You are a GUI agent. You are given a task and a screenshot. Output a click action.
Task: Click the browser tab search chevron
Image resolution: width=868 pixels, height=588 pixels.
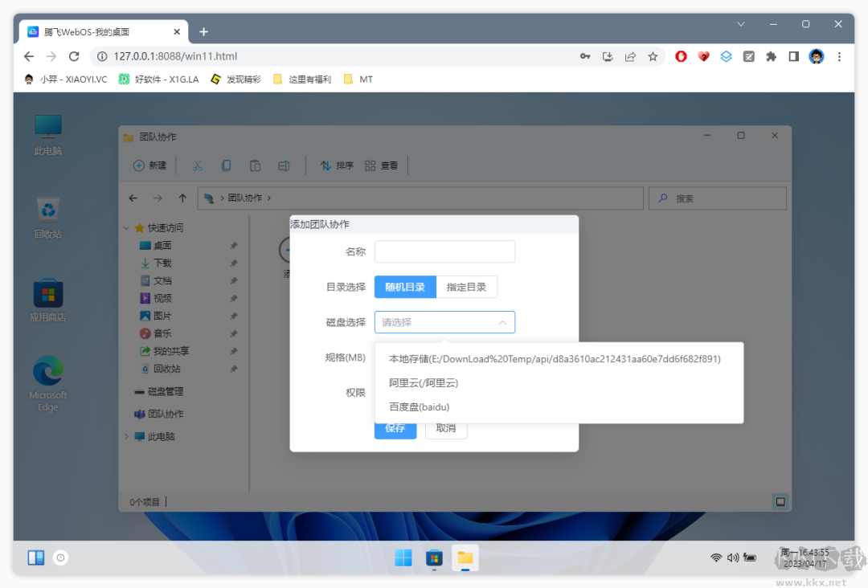click(x=741, y=24)
